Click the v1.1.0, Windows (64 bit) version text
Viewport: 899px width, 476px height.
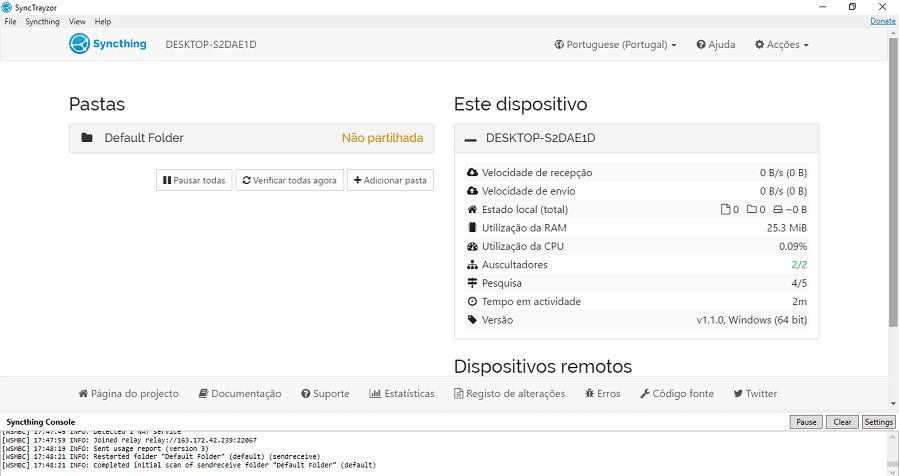752,319
